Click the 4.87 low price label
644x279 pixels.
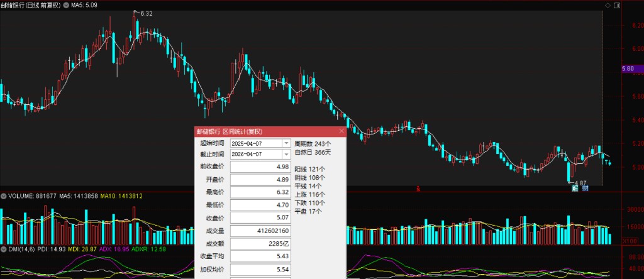[579, 182]
